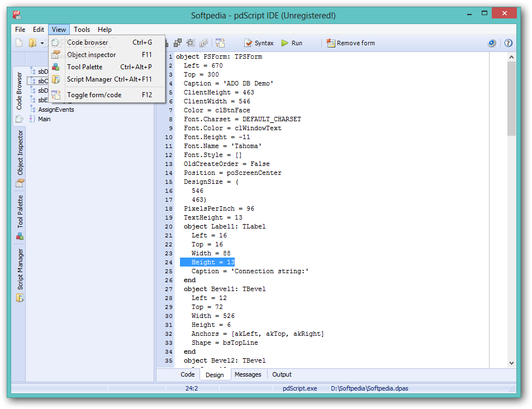Select Main in code browser tree
The image size is (532, 409).
[x=44, y=119]
